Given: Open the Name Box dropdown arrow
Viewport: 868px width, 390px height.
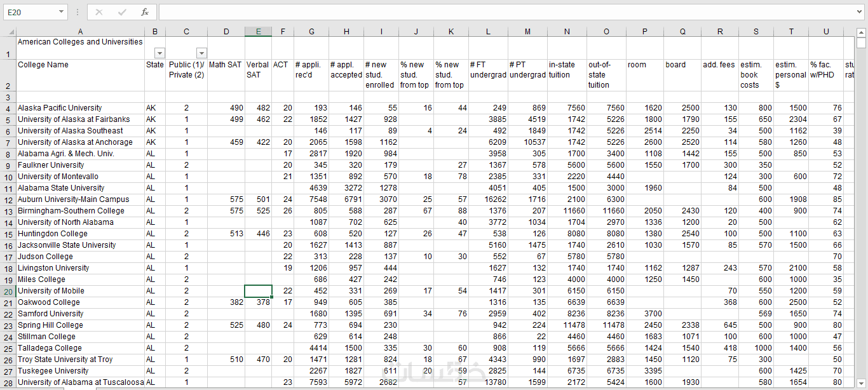Looking at the screenshot, I should [x=62, y=12].
